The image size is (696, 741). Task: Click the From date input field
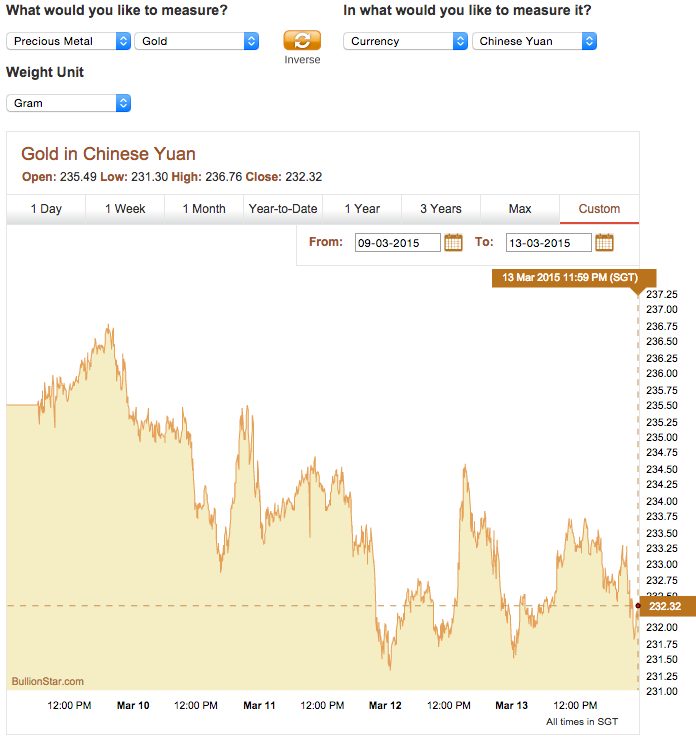tap(397, 243)
